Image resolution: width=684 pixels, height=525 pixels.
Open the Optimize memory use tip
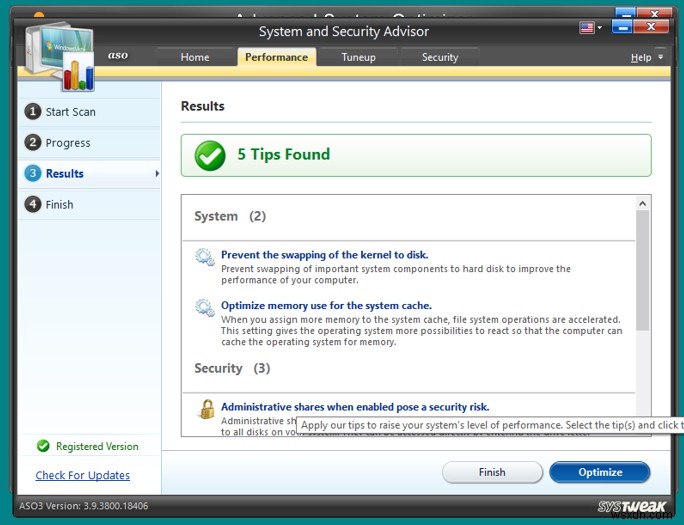(x=326, y=306)
